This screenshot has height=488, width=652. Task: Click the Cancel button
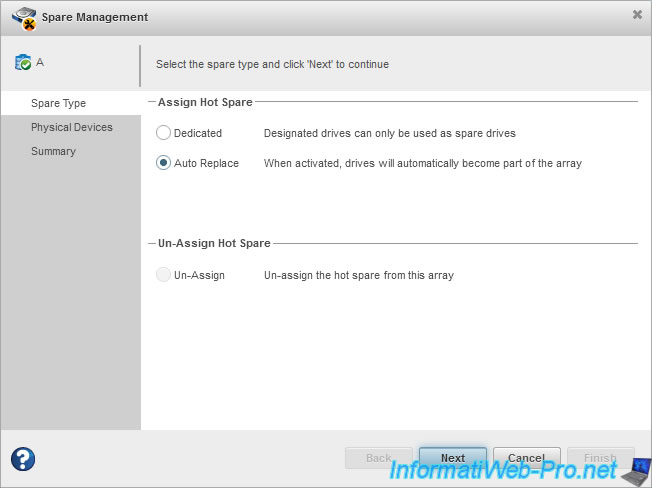point(527,458)
